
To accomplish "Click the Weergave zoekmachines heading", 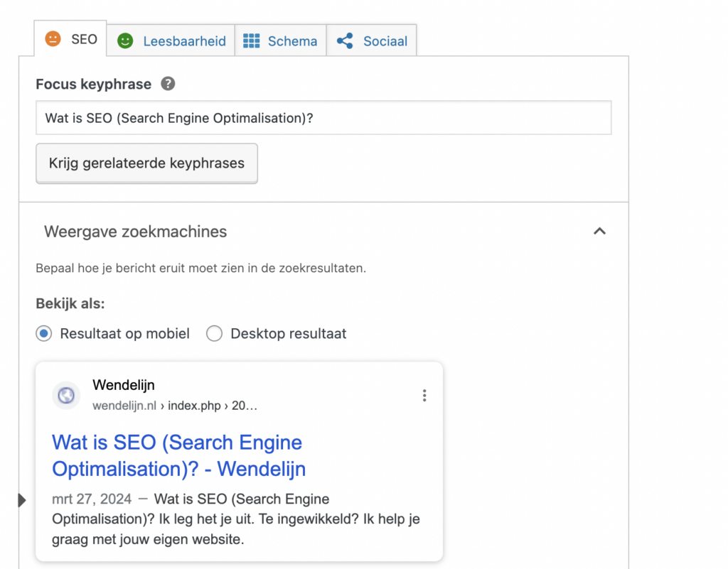I will click(136, 232).
